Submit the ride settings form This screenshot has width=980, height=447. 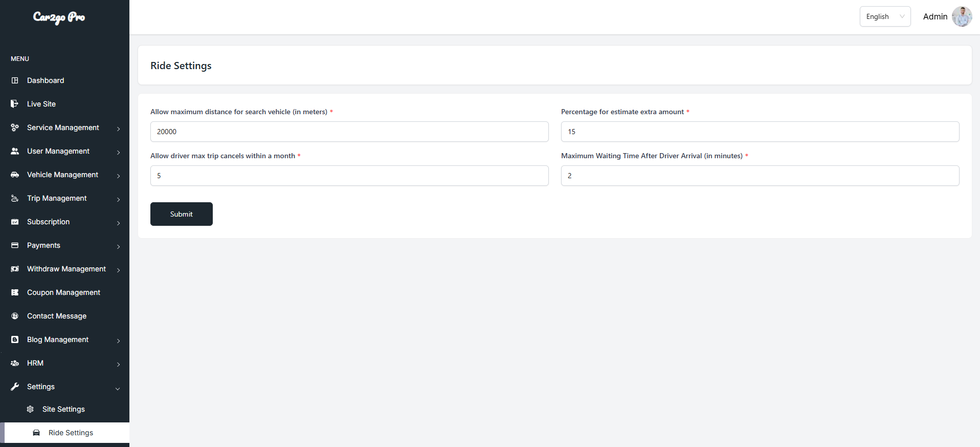click(182, 214)
